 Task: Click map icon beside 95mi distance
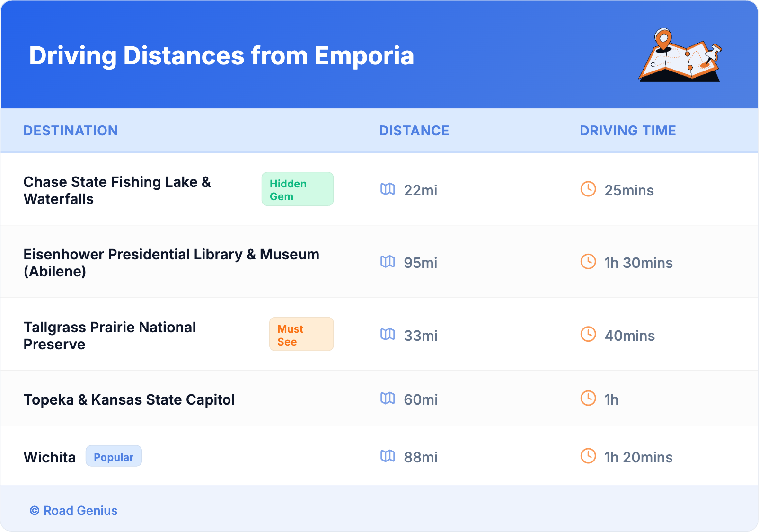[388, 262]
